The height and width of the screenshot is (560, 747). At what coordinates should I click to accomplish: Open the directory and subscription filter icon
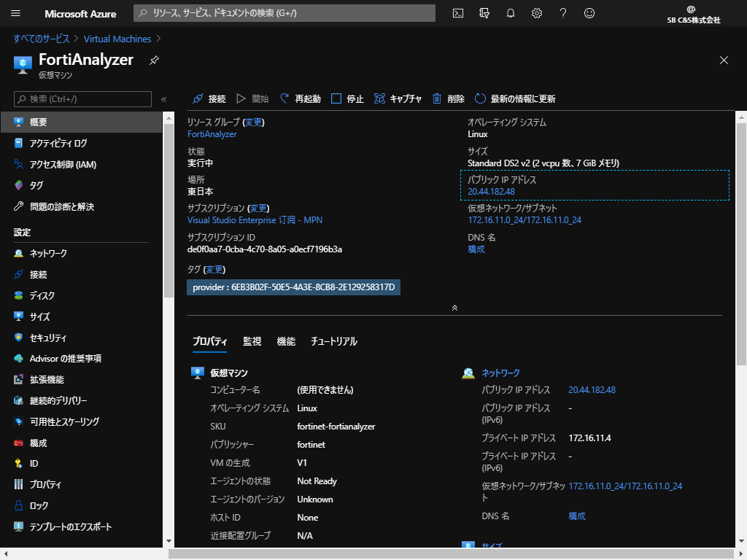[484, 13]
